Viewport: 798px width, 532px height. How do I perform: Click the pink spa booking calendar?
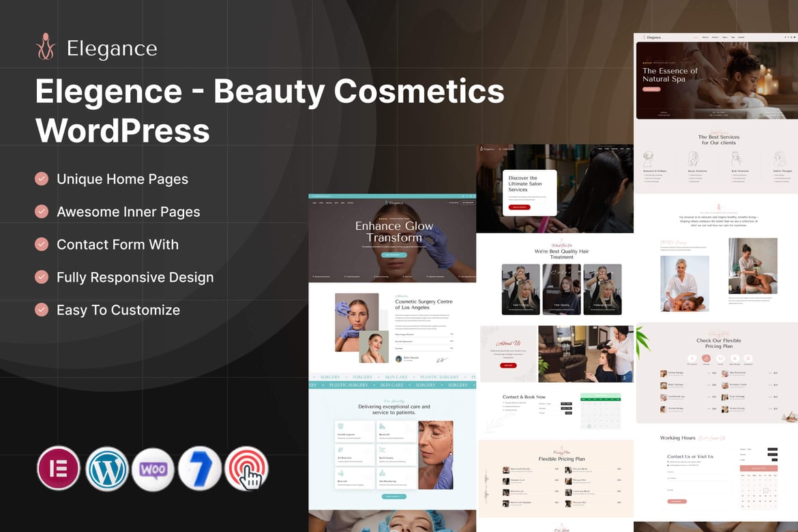(x=759, y=487)
